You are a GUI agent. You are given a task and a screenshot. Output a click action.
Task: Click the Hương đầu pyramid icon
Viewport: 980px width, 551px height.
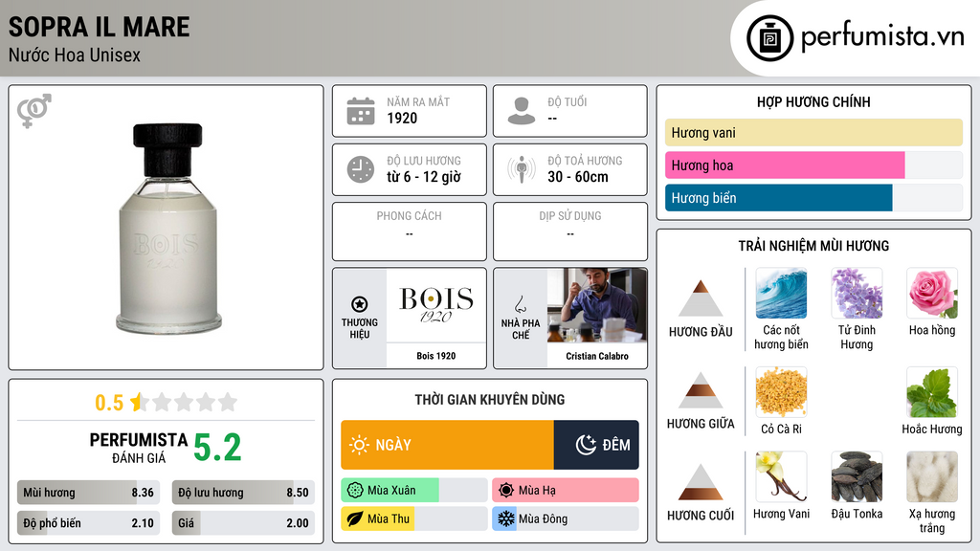(701, 298)
